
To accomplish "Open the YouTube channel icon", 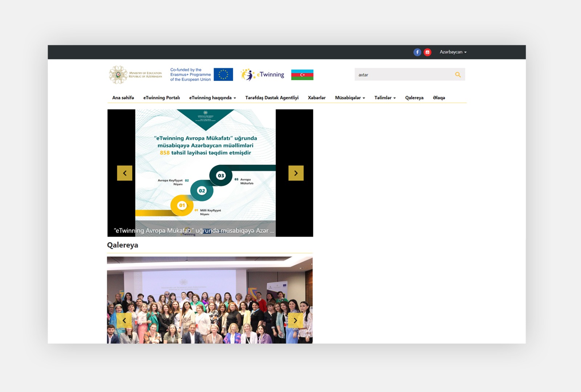I will point(427,52).
